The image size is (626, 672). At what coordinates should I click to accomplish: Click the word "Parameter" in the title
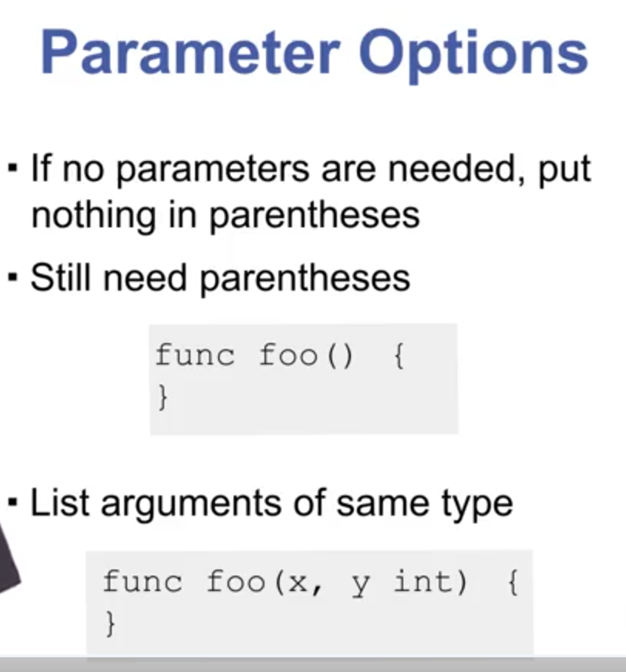[x=188, y=54]
